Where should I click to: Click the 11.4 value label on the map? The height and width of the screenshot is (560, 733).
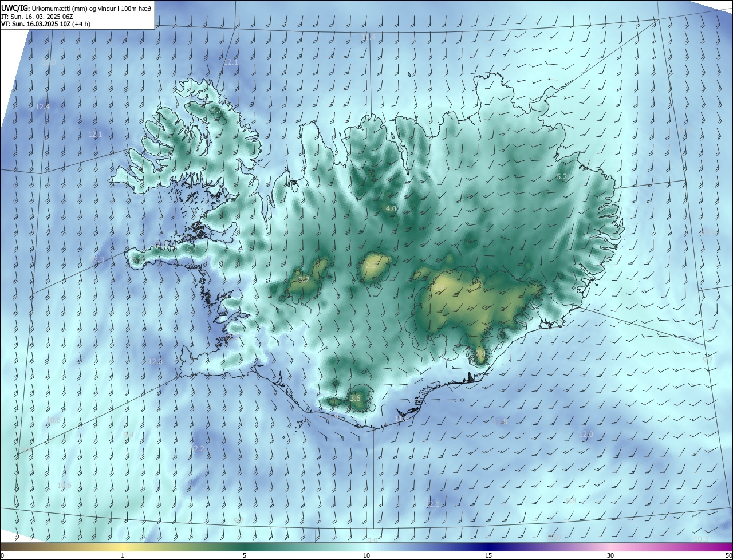tap(369, 37)
